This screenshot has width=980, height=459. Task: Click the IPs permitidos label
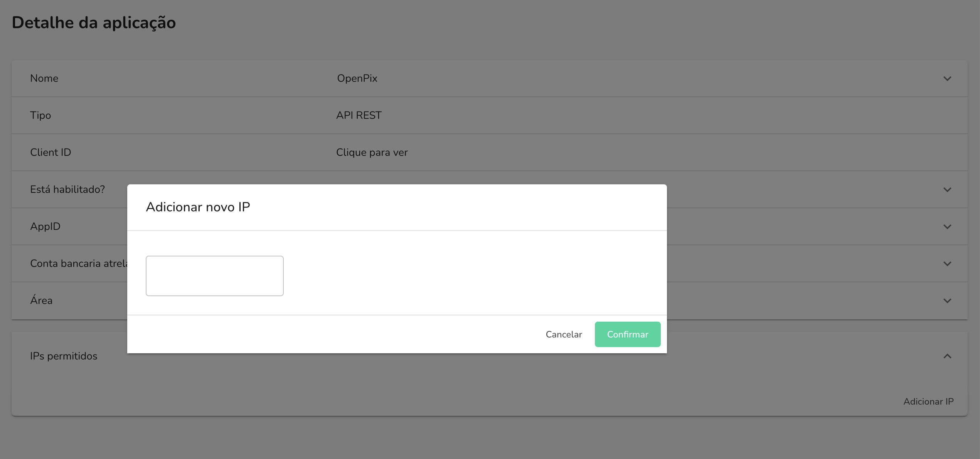point(64,355)
